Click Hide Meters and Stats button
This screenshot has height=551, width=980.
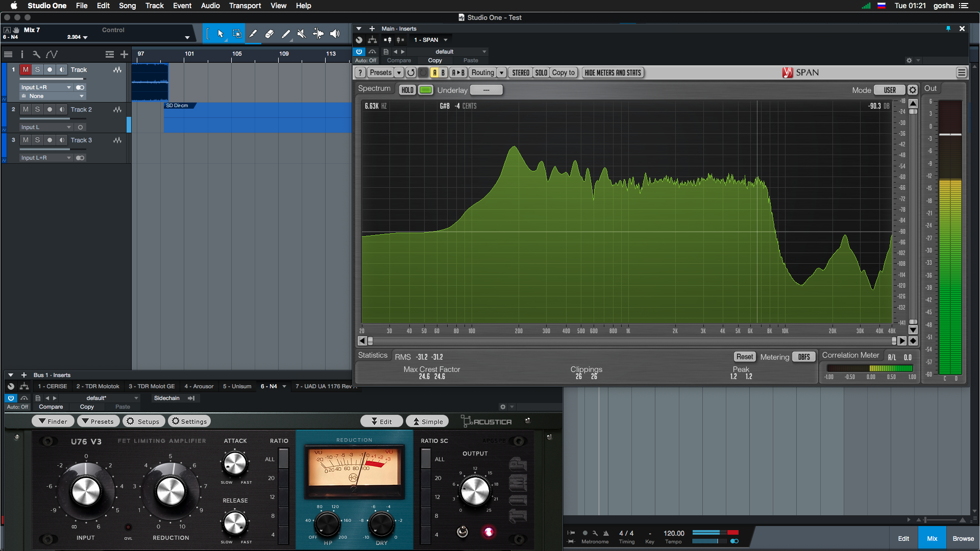[612, 72]
